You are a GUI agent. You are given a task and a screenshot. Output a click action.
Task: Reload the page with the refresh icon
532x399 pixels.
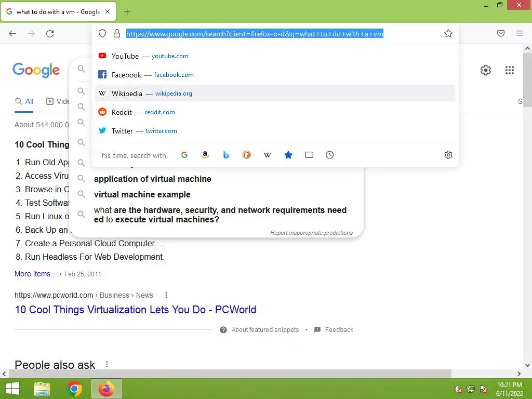tap(50, 33)
